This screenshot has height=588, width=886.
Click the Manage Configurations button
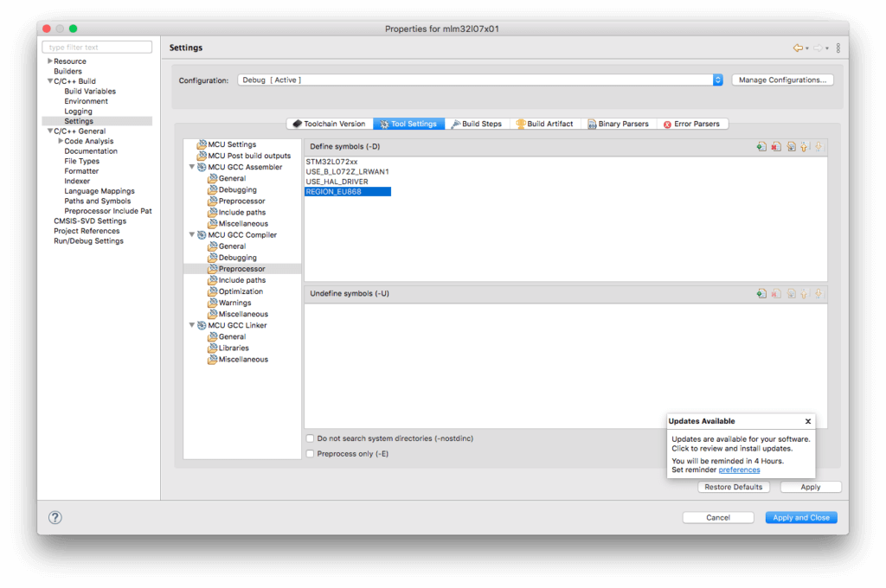point(782,79)
